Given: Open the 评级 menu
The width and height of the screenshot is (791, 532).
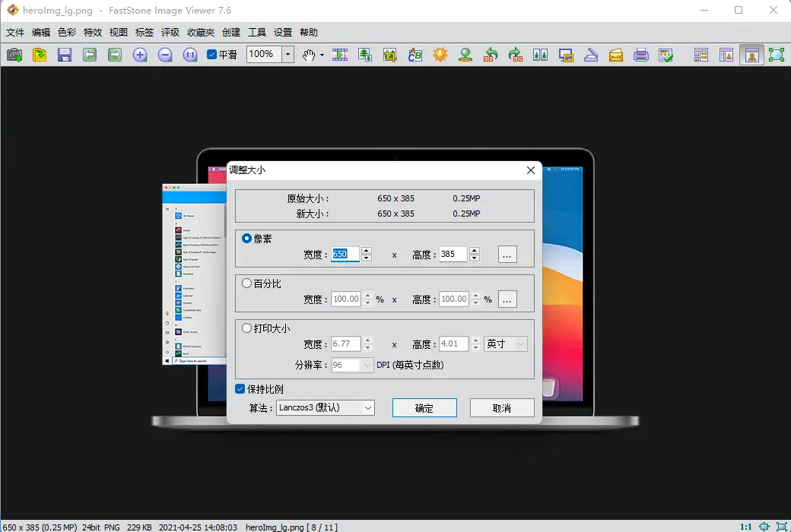Looking at the screenshot, I should (170, 32).
